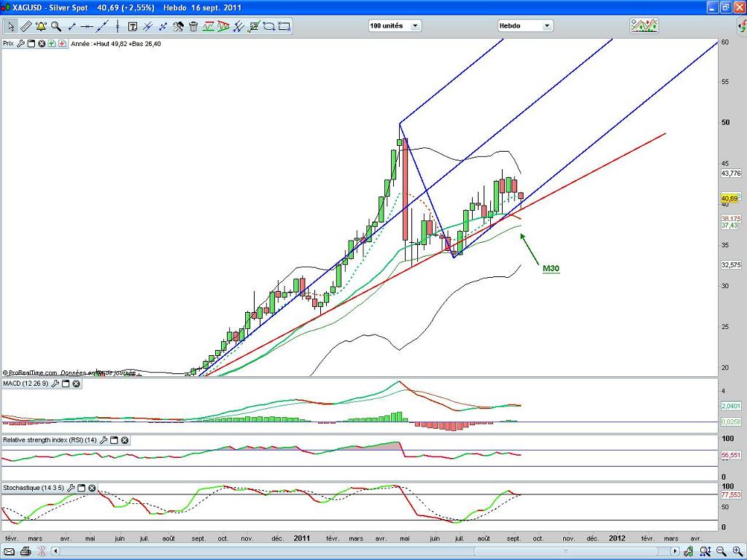The image size is (747, 560).
Task: Select the vertical line drawing tool
Action: [117, 26]
